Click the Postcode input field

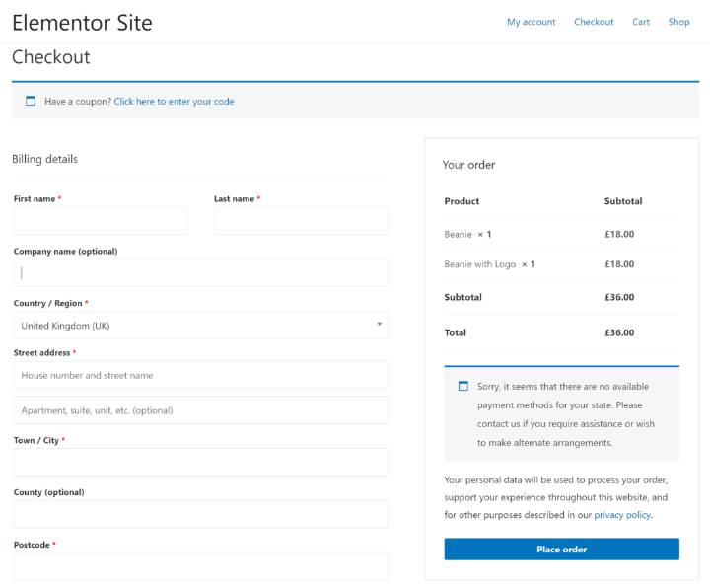point(200,566)
